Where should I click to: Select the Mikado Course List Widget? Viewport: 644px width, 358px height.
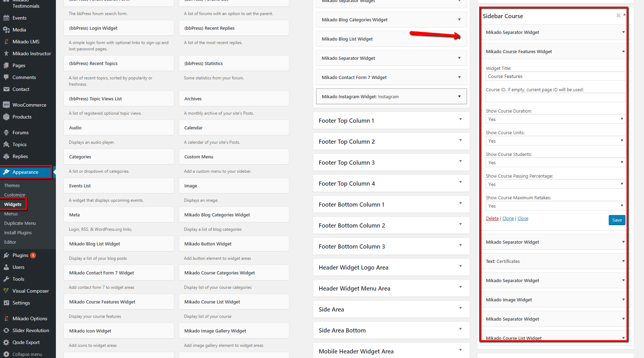pyautogui.click(x=234, y=302)
